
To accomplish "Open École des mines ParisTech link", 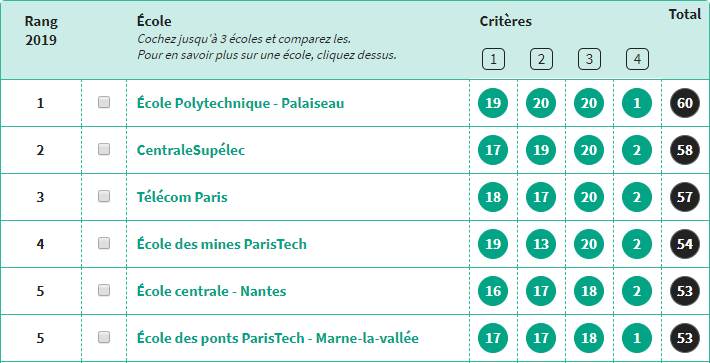I will click(x=221, y=244).
